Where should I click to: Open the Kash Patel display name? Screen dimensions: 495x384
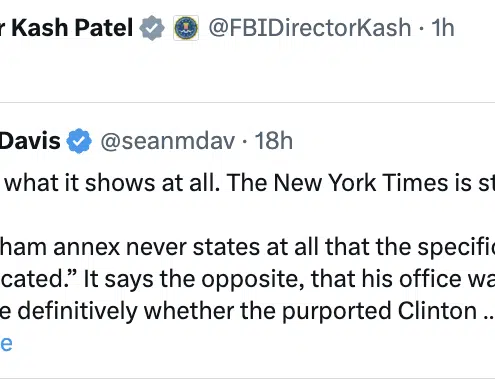[x=66, y=27]
